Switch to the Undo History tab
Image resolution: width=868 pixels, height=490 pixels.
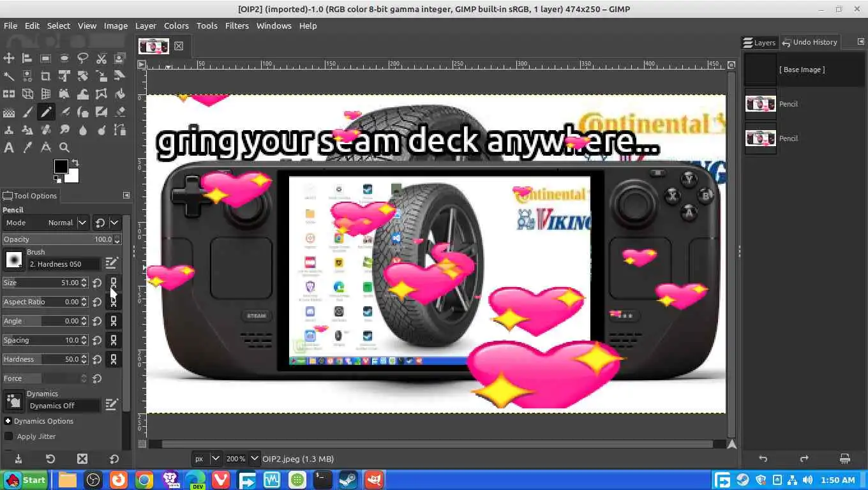click(x=810, y=42)
